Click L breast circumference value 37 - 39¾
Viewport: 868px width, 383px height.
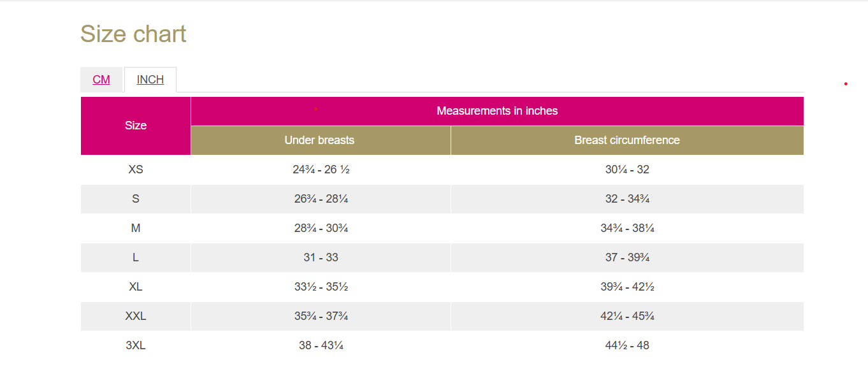point(627,257)
